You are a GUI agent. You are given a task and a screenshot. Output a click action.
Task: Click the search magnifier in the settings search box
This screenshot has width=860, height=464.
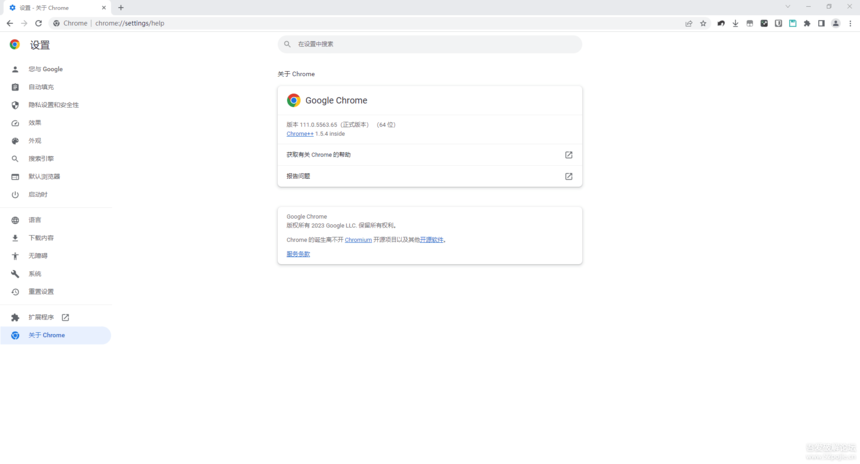(287, 44)
